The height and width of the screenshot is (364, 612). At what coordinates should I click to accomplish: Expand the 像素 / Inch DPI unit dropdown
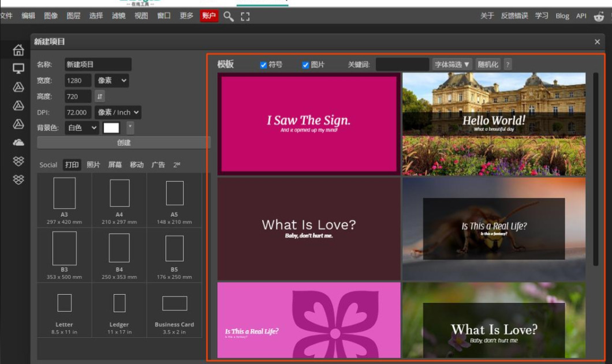118,112
